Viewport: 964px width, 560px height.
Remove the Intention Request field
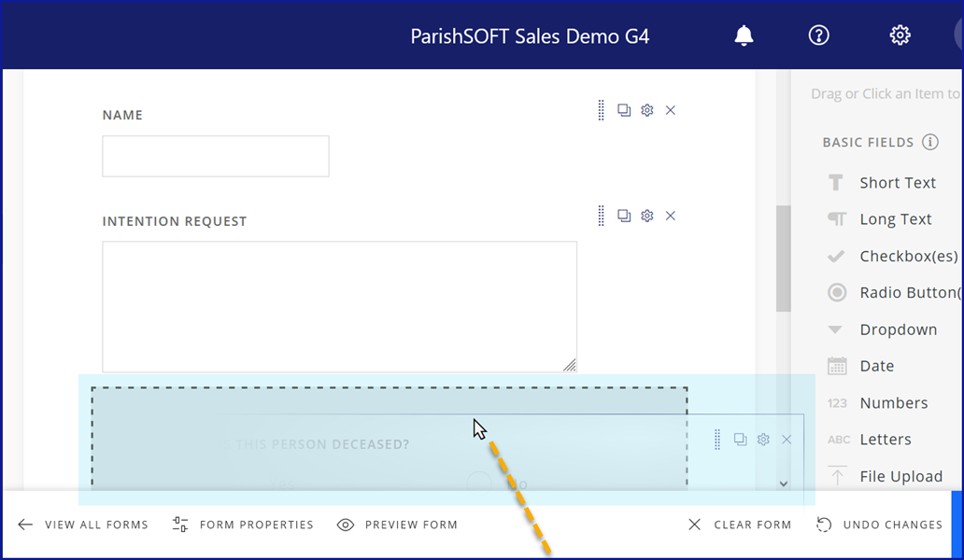(x=671, y=216)
